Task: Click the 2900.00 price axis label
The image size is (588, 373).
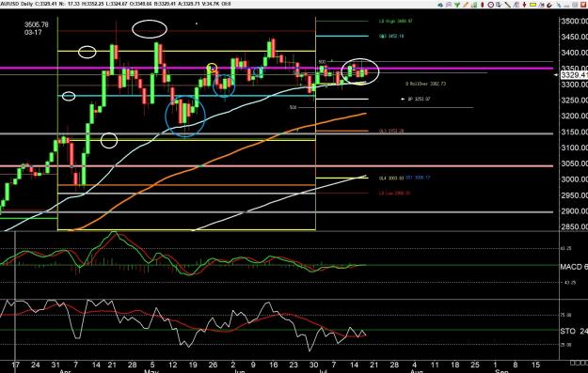Action: [x=574, y=211]
